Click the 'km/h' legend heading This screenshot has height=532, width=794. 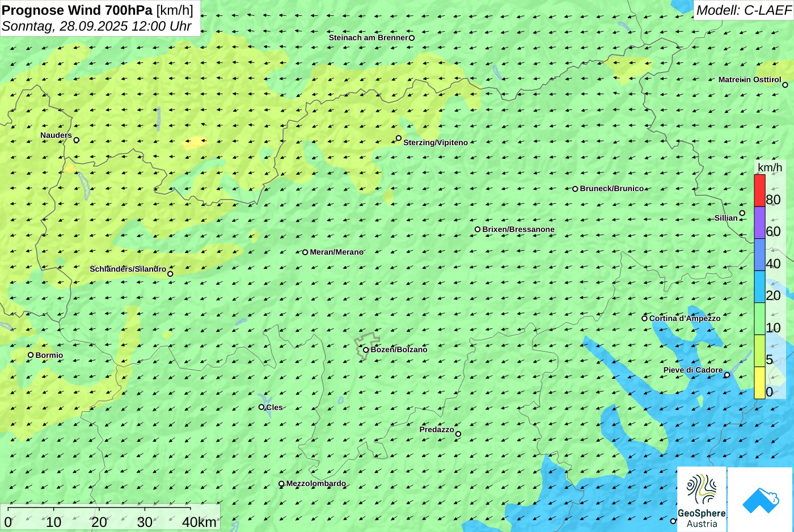coord(770,167)
